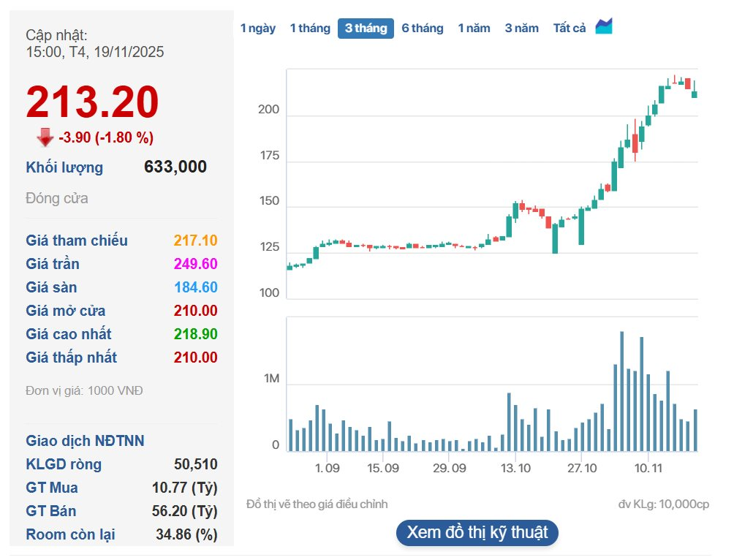Show the 6 tháng chart period
This screenshot has width=734, height=560.
(422, 29)
